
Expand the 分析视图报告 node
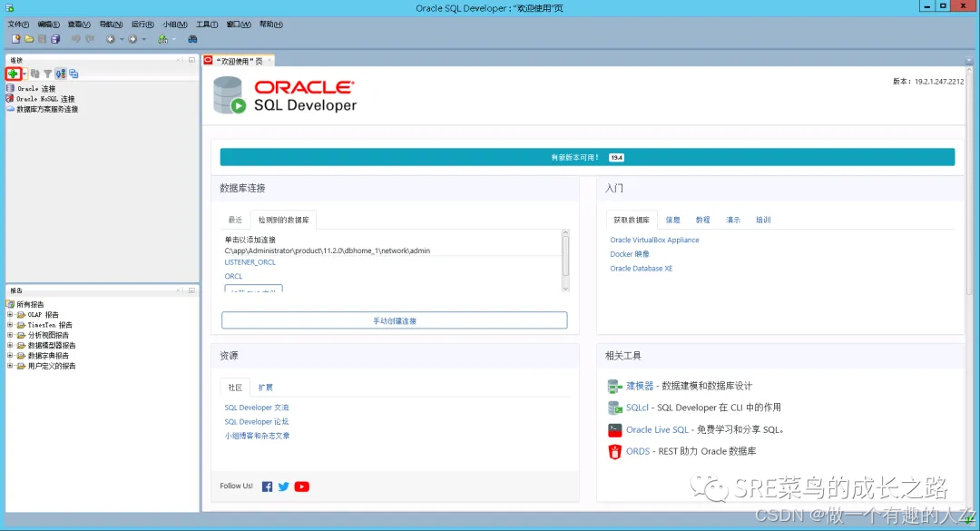pyautogui.click(x=10, y=335)
